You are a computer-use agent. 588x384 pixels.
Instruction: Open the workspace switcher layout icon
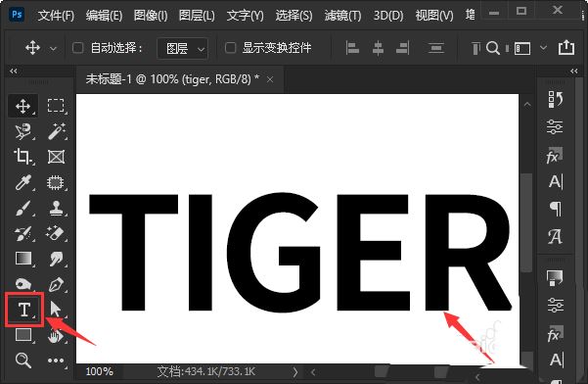point(522,48)
